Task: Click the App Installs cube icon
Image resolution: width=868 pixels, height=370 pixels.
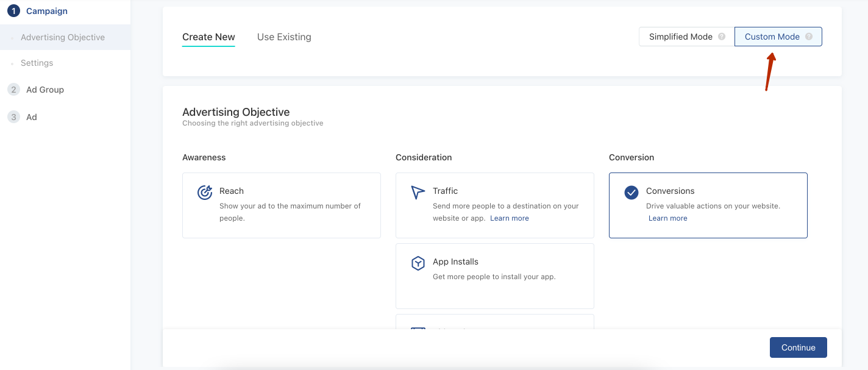Action: [418, 263]
